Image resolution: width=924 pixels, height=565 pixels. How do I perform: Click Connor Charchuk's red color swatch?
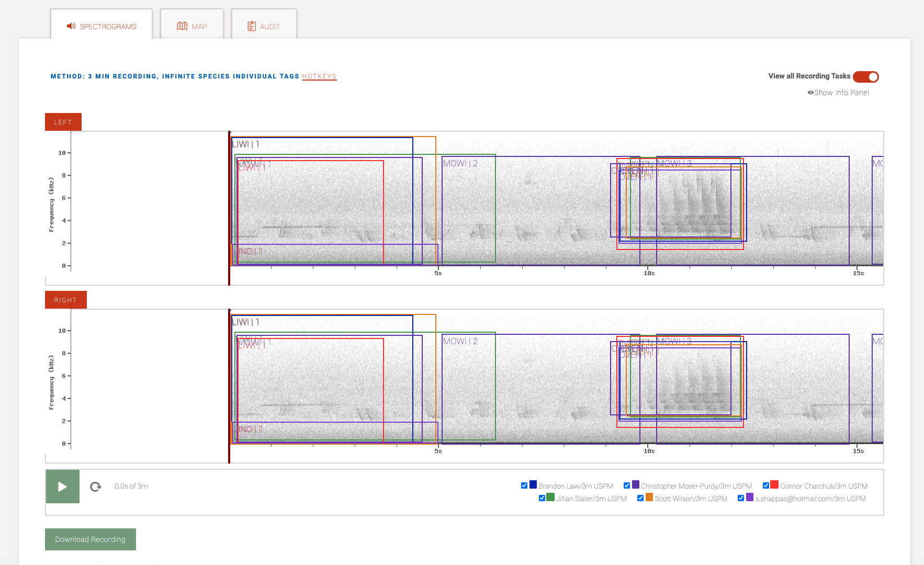click(x=775, y=484)
